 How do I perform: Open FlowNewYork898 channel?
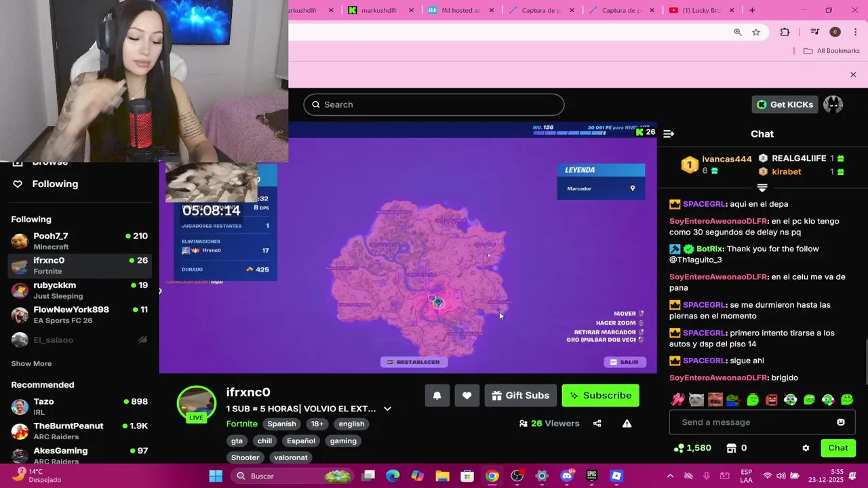(x=79, y=315)
